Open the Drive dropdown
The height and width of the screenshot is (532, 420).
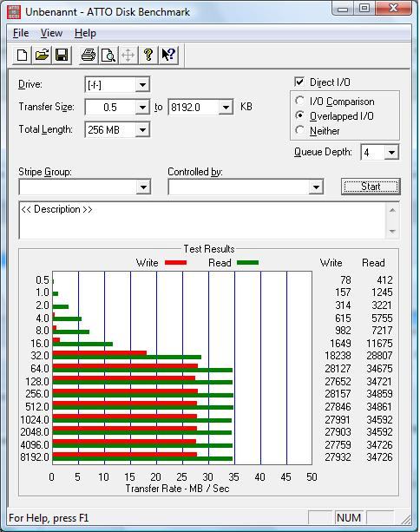pos(143,84)
